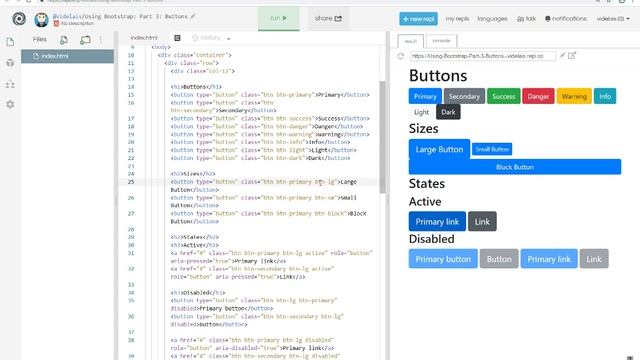
Task: Click the full-width Block Button
Action: (x=515, y=167)
